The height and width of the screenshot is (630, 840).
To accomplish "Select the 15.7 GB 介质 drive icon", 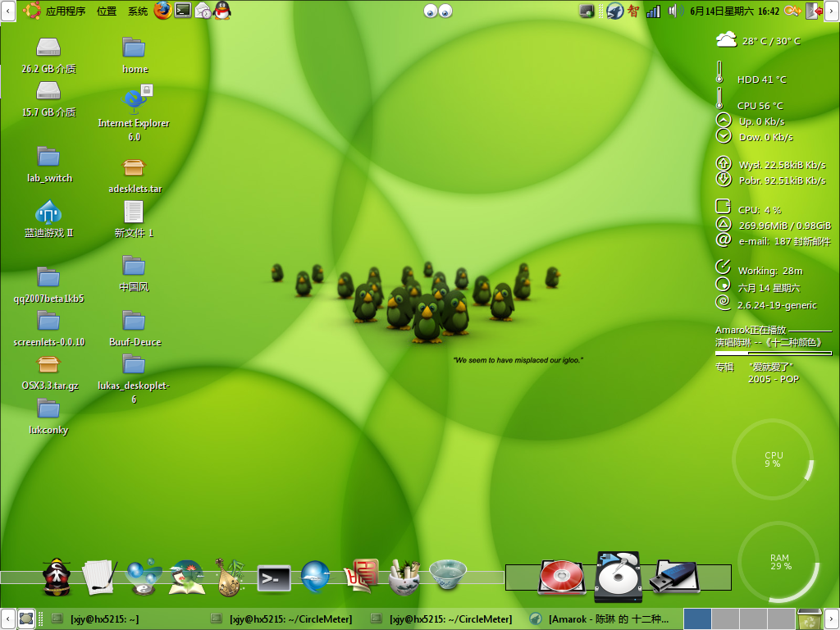I will point(48,99).
